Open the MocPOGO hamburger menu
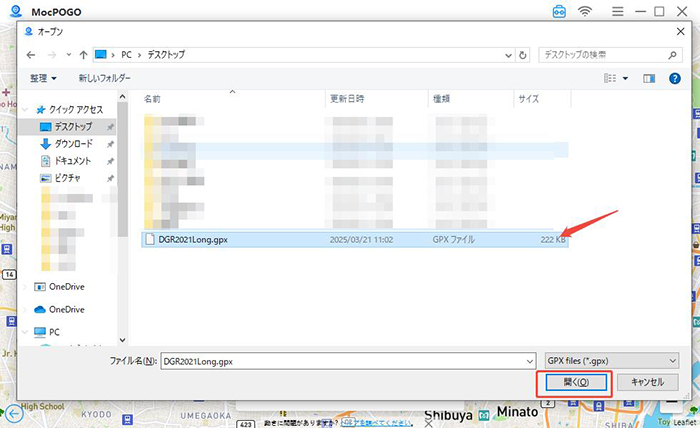The image size is (700, 428). [617, 11]
